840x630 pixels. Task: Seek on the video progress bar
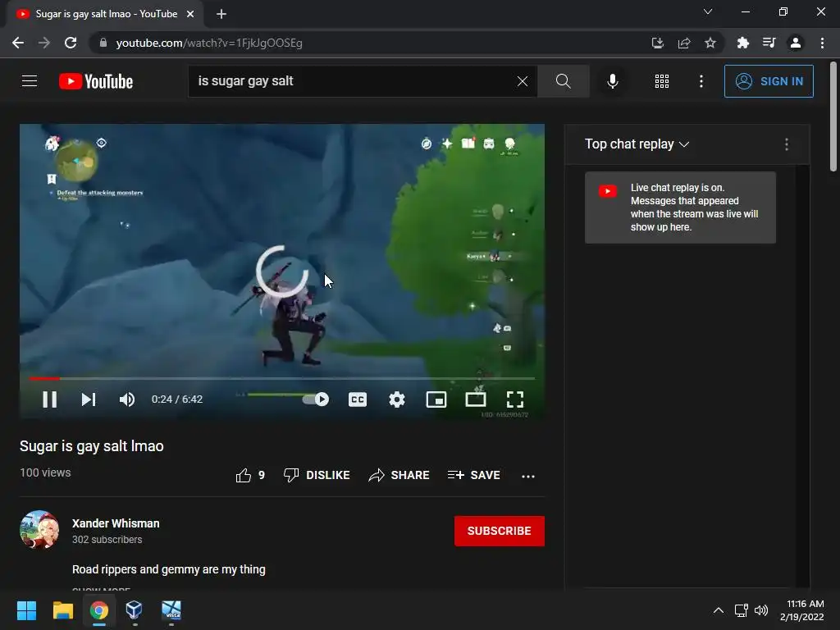tap(282, 378)
